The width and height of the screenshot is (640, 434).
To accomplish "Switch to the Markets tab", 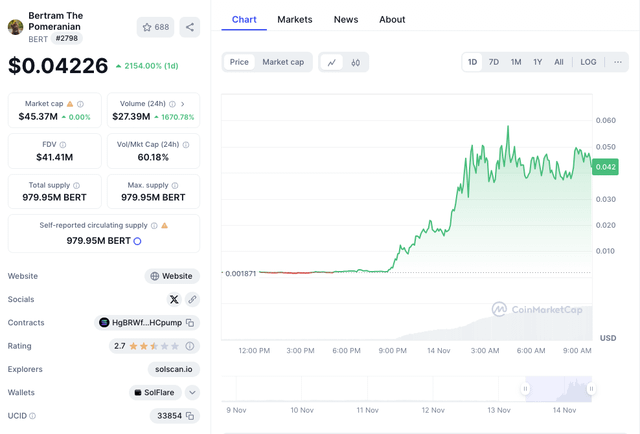I will point(295,19).
